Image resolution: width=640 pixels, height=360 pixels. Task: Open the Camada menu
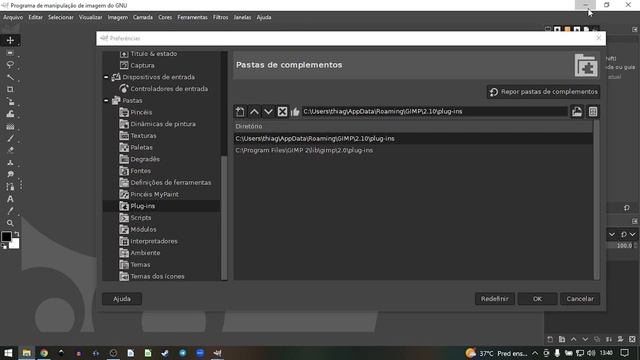coord(143,18)
